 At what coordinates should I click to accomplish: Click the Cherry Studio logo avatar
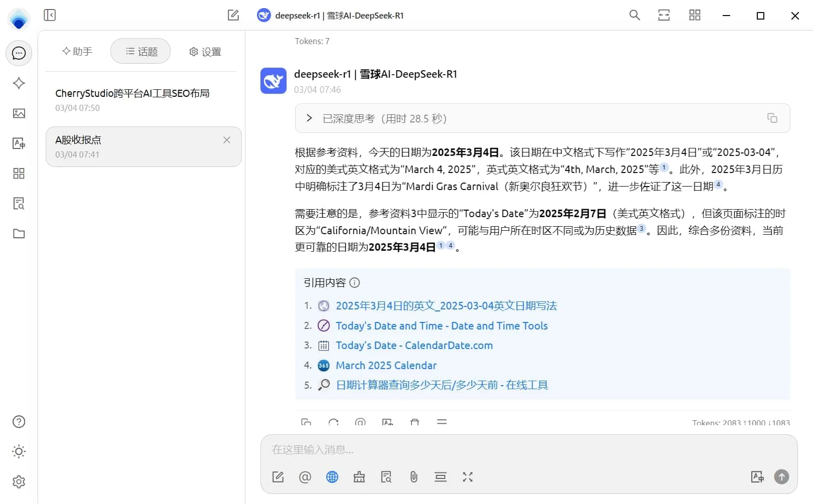pyautogui.click(x=19, y=19)
